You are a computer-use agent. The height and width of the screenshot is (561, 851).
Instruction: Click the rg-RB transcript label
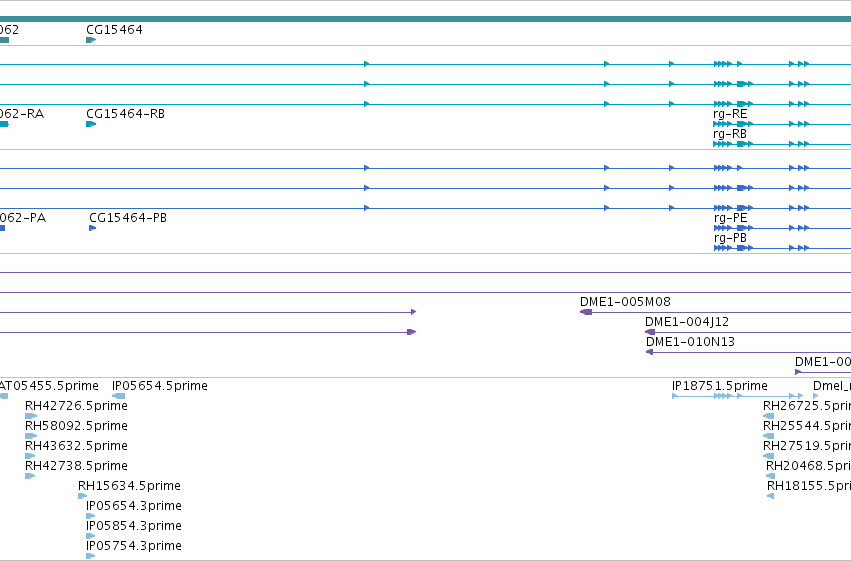(x=730, y=134)
